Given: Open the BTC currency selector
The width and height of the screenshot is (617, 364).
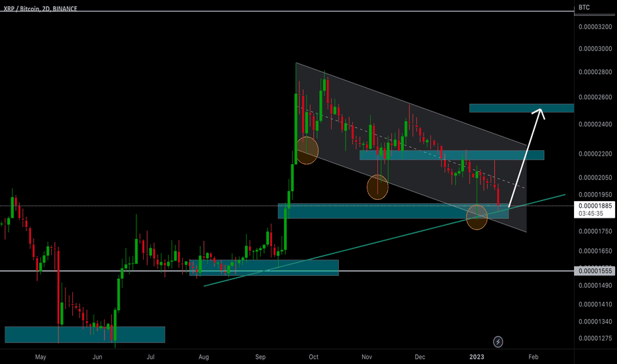Looking at the screenshot, I should 584,7.
